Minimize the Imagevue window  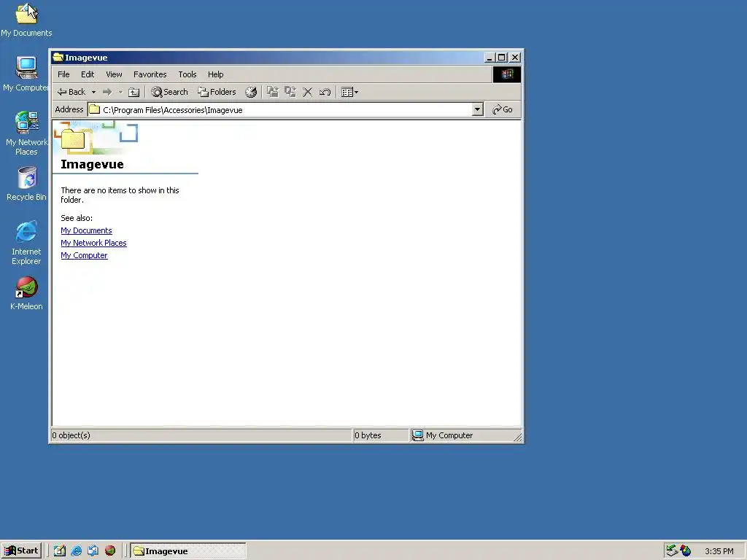(489, 58)
